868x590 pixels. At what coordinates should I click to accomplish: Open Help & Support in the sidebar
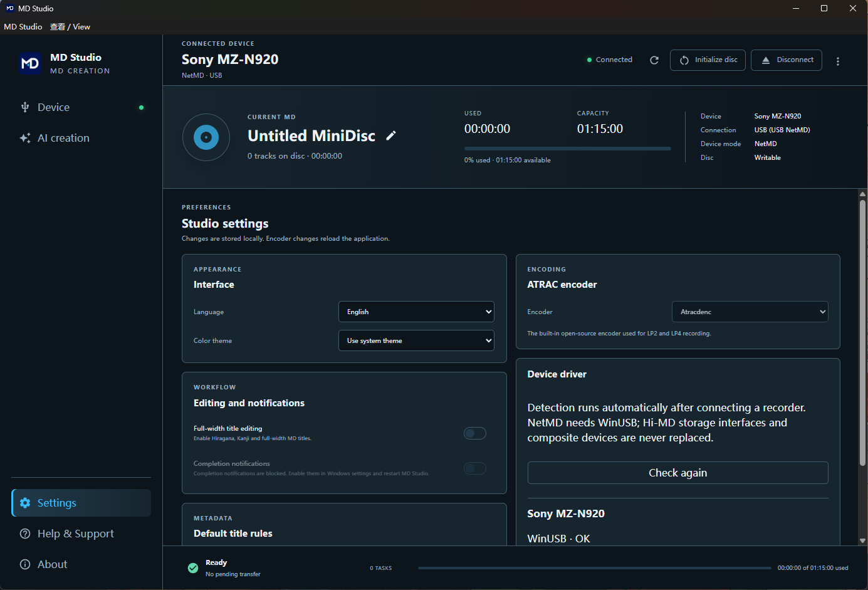point(81,534)
